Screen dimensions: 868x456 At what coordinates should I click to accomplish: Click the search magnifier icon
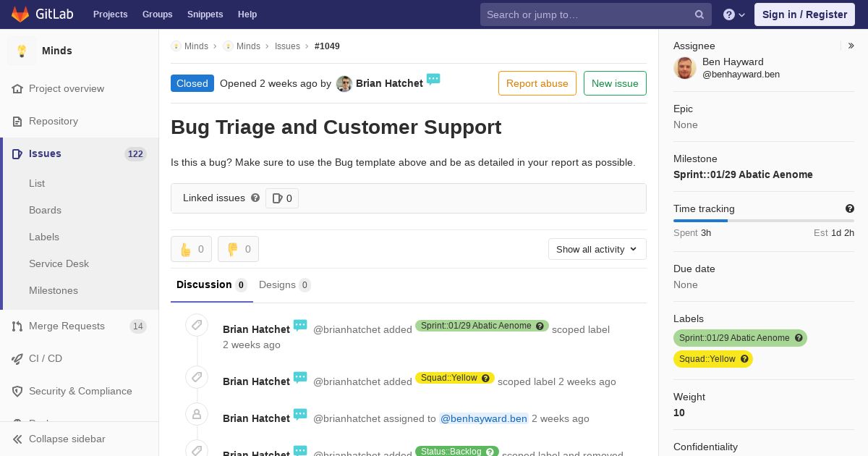click(x=699, y=14)
